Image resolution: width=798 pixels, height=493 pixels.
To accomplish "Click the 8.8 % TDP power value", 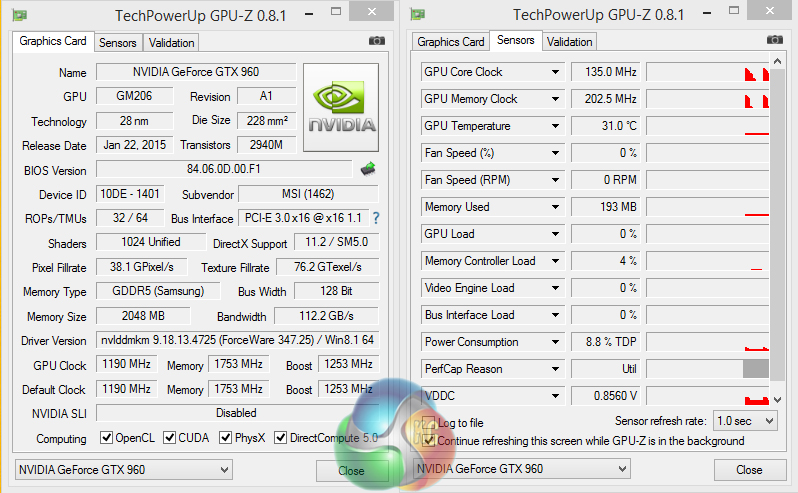I will [x=606, y=342].
